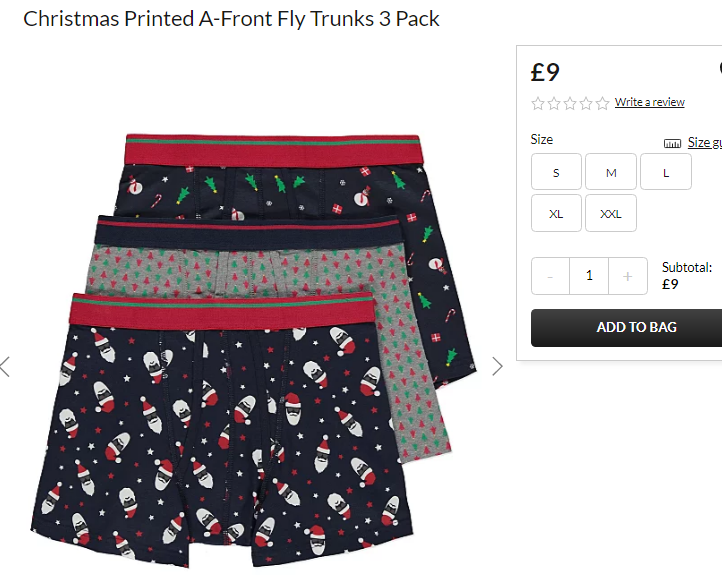
Task: Click the third rating star
Action: click(x=570, y=103)
